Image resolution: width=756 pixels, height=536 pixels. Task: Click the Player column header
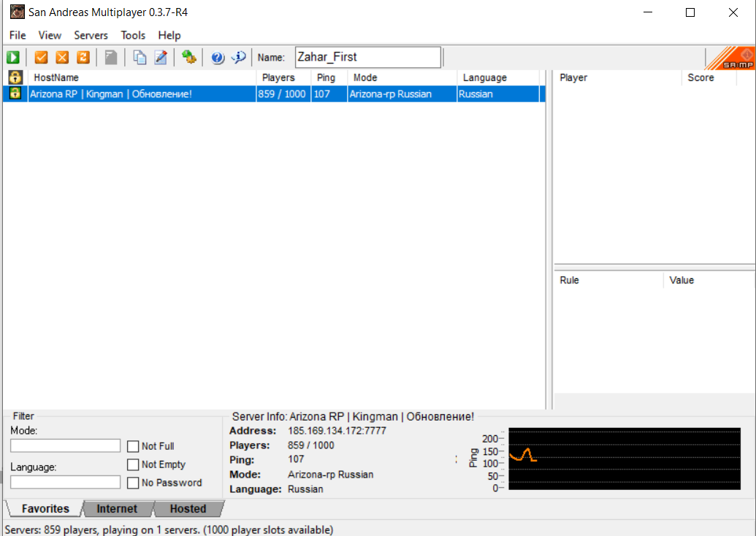pyautogui.click(x=618, y=77)
